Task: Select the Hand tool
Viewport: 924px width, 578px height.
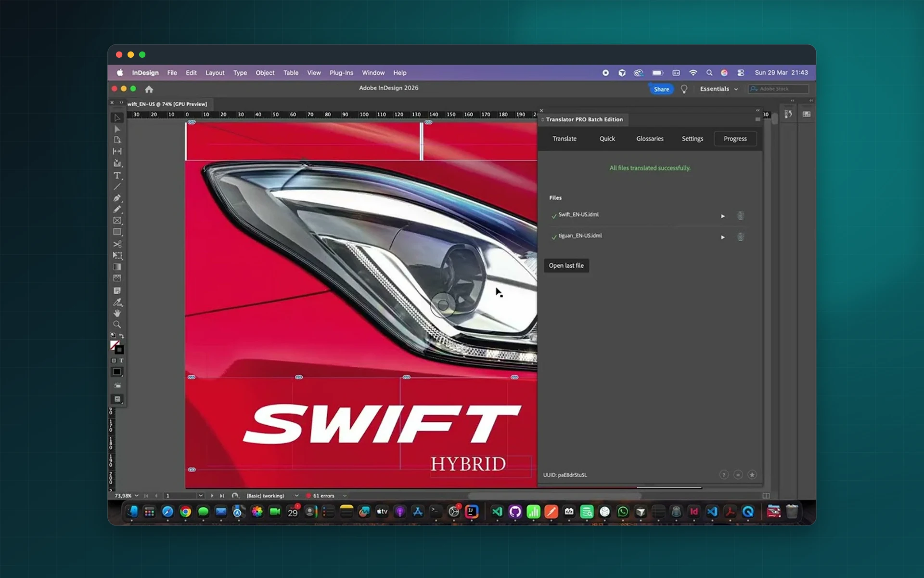Action: coord(117,313)
